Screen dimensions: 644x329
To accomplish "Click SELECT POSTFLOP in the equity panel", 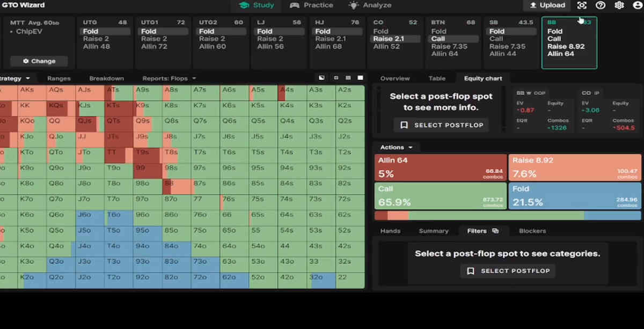I will click(442, 125).
